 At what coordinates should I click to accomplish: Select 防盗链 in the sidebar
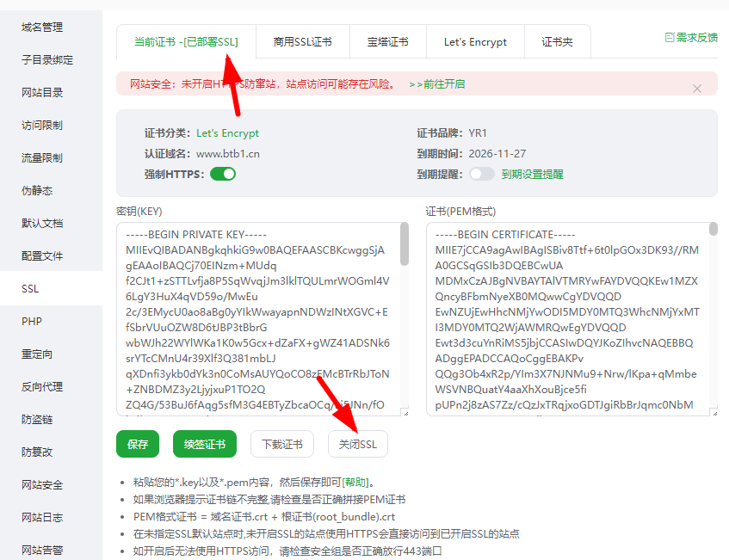[x=37, y=419]
